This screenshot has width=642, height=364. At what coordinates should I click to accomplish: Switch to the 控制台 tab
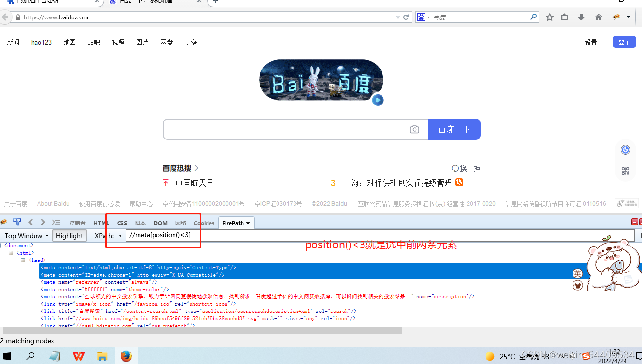(x=77, y=223)
